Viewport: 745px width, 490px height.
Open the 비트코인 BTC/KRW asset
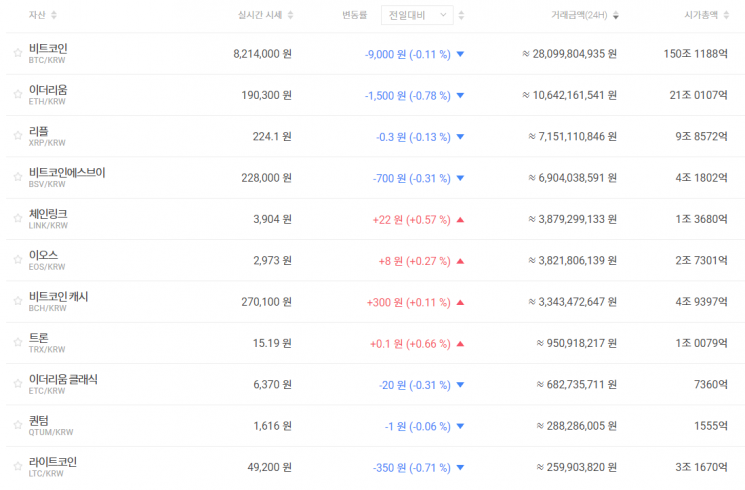pos(48,53)
